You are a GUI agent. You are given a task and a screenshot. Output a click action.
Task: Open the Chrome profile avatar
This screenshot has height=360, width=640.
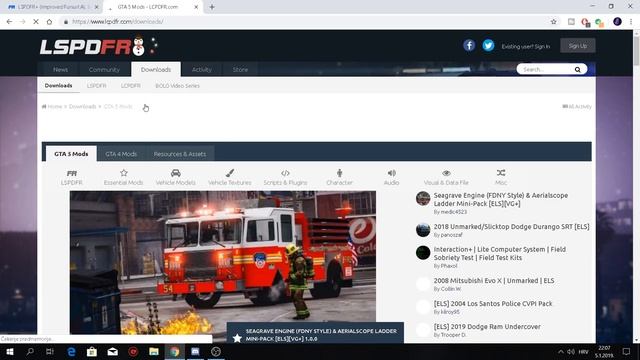click(617, 22)
